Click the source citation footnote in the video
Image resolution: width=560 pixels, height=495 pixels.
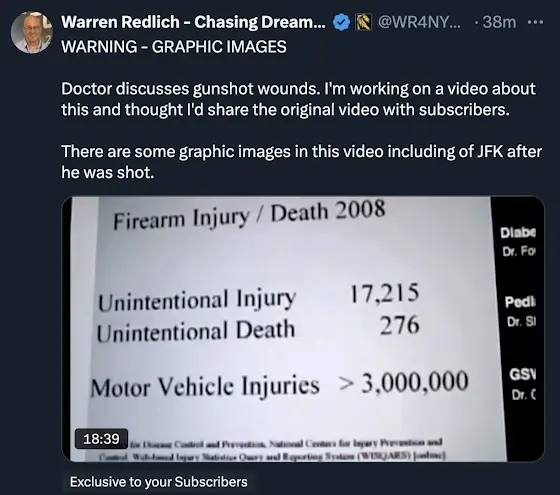[270, 450]
